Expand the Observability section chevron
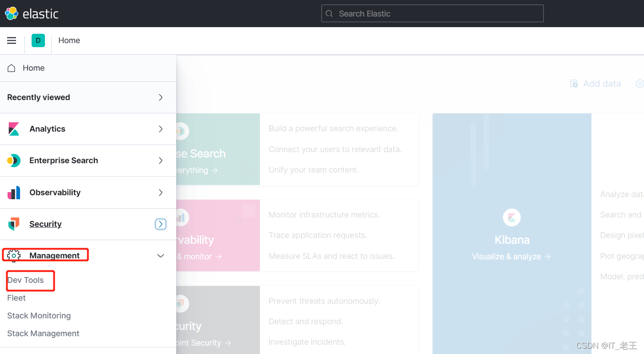Viewport: 644px width, 354px height. pyautogui.click(x=161, y=193)
